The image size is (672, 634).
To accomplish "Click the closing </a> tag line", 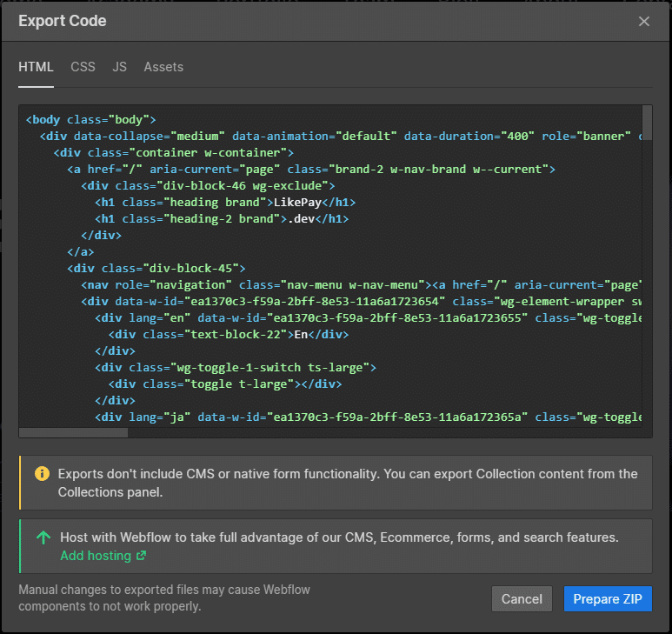I will point(81,251).
